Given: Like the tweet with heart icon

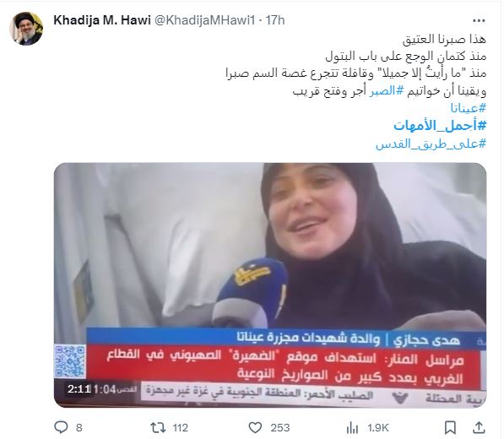Looking at the screenshot, I should pyautogui.click(x=255, y=428).
